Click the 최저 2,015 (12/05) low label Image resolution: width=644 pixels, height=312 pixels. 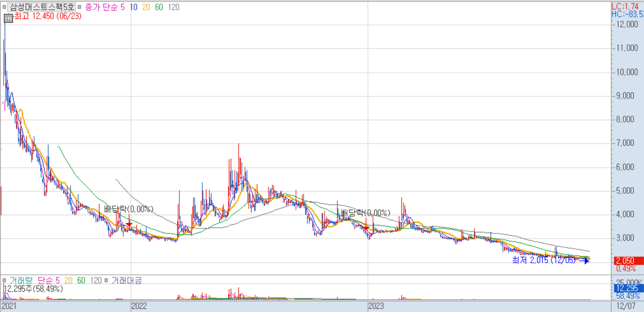[544, 260]
